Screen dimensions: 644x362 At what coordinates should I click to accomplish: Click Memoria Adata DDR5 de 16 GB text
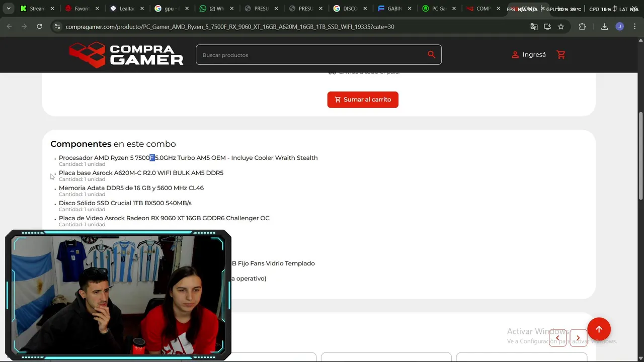(131, 188)
